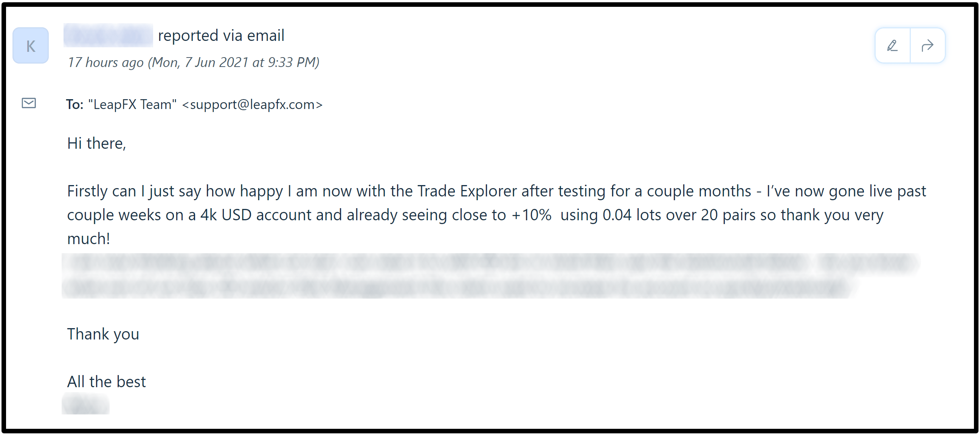Click the 'Hi there,' greeting line
This screenshot has height=436, width=980.
[x=96, y=143]
